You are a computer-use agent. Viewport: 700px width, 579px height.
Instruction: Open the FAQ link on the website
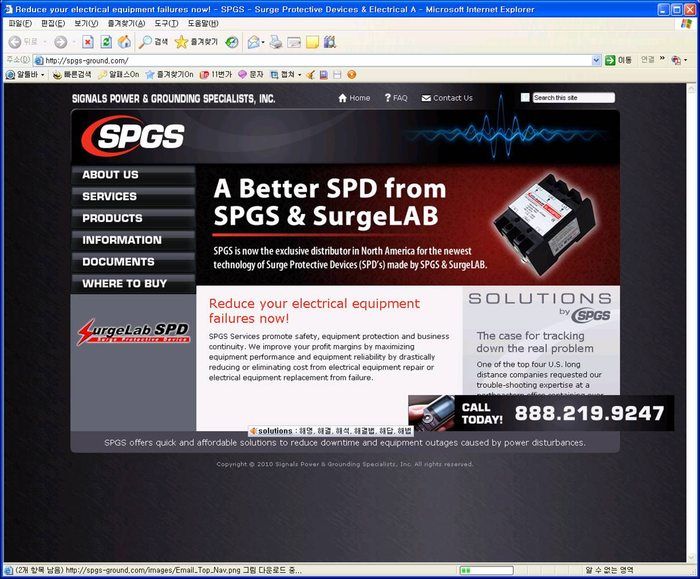pos(396,98)
